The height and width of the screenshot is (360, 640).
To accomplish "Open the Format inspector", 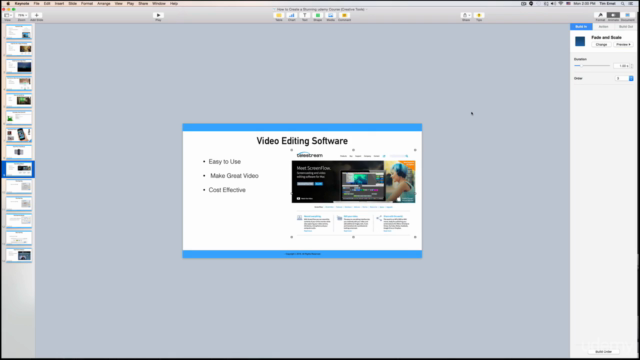I will click(x=600, y=15).
